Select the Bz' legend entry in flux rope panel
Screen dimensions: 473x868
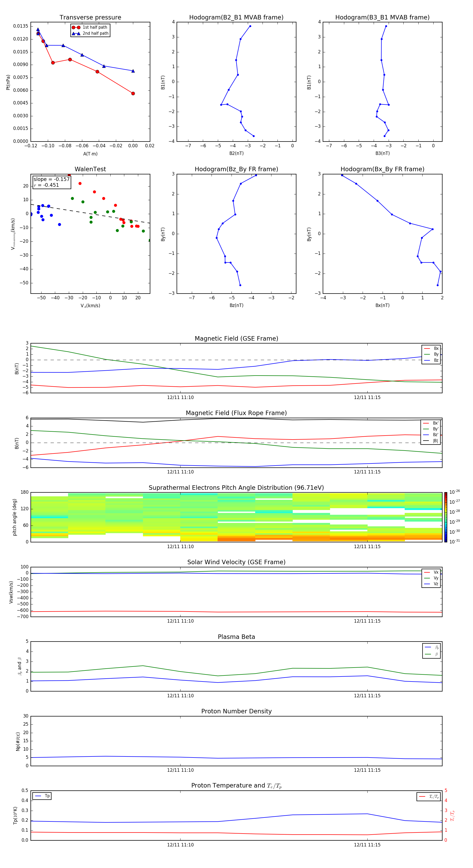point(431,435)
